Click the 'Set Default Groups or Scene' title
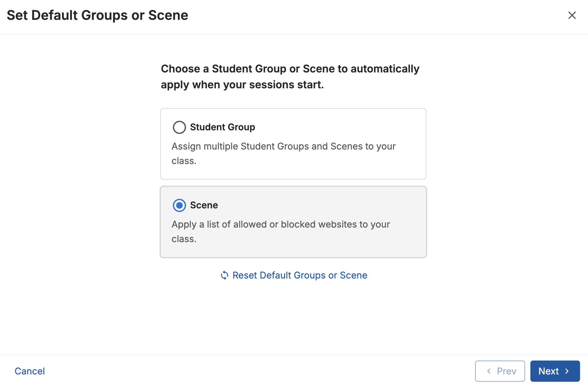 click(x=97, y=15)
